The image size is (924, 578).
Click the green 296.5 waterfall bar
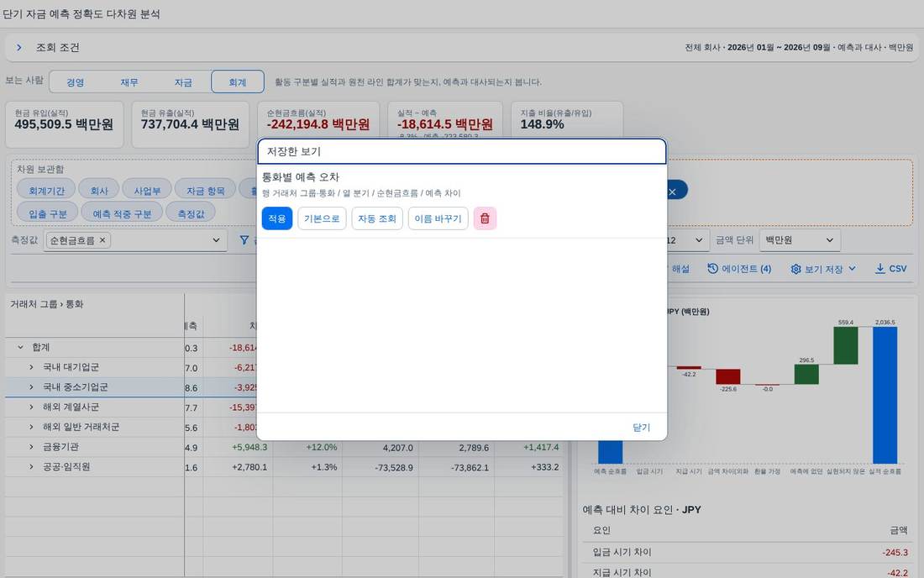coord(806,374)
